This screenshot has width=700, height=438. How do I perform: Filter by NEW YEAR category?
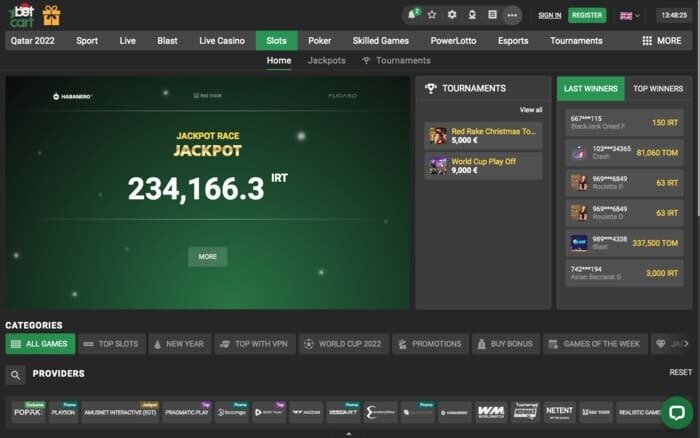point(180,344)
